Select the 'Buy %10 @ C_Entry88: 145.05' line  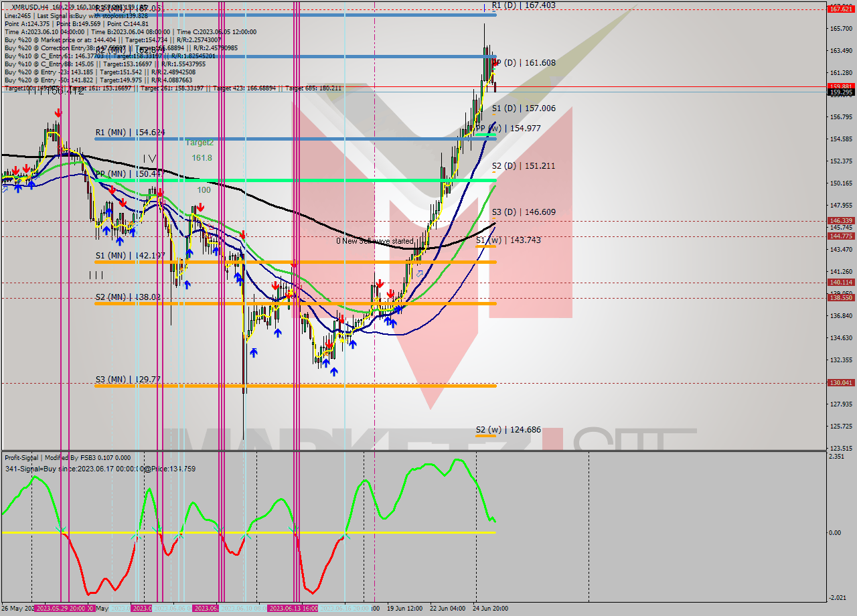pos(105,64)
